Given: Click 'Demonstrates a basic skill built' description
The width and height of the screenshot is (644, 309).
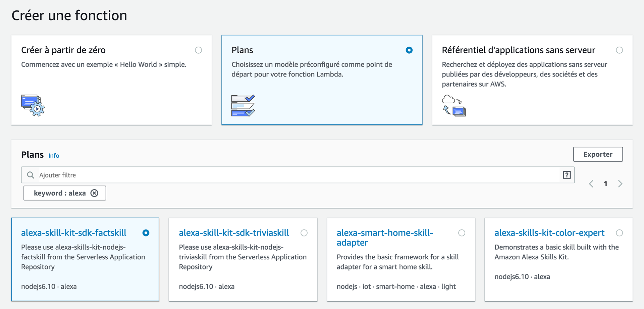Looking at the screenshot, I should coord(556,252).
